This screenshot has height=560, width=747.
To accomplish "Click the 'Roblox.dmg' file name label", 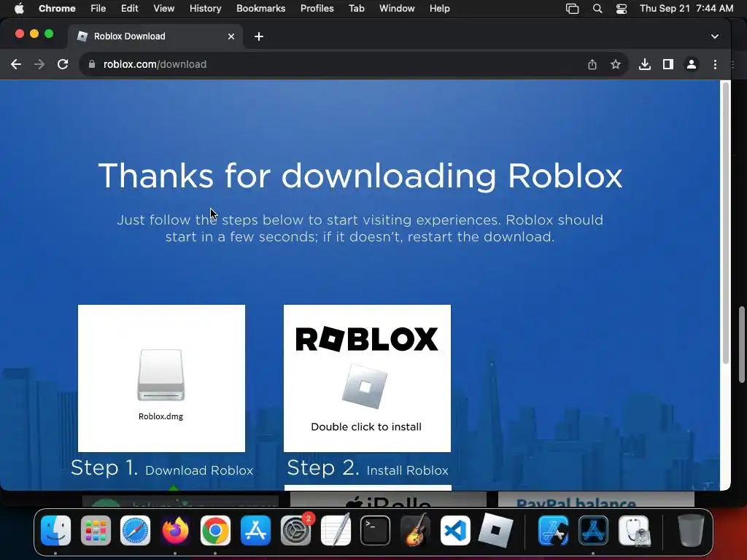I will coord(160,416).
